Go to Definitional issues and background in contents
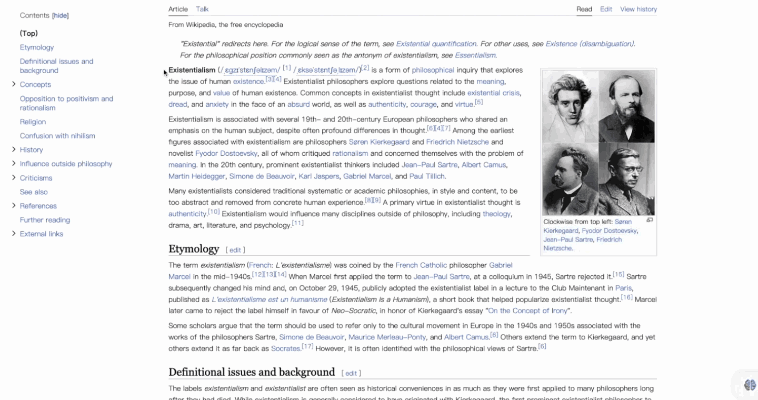The height and width of the screenshot is (400, 758). 57,66
